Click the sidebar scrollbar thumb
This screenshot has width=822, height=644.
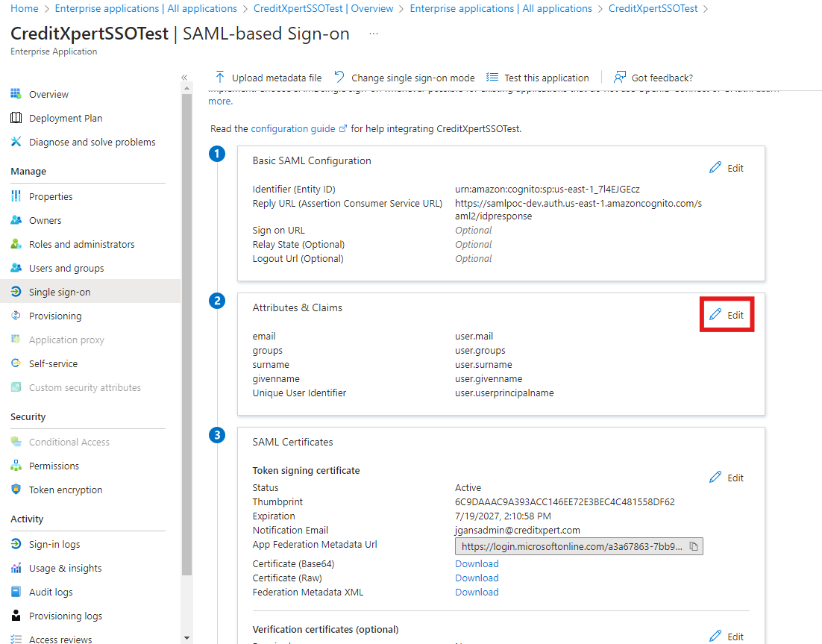(x=186, y=334)
